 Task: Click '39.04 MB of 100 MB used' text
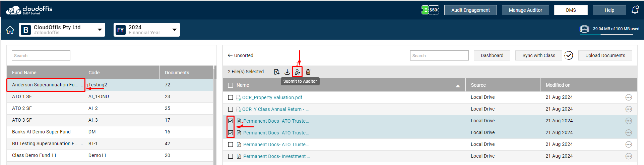click(x=616, y=29)
